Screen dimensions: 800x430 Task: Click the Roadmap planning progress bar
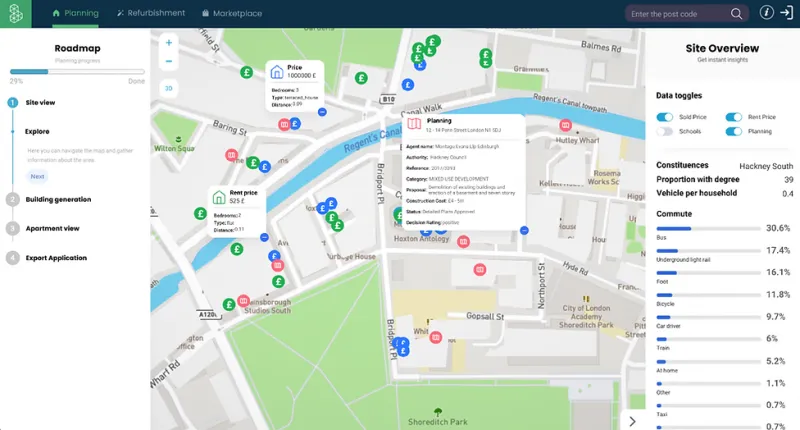76,72
